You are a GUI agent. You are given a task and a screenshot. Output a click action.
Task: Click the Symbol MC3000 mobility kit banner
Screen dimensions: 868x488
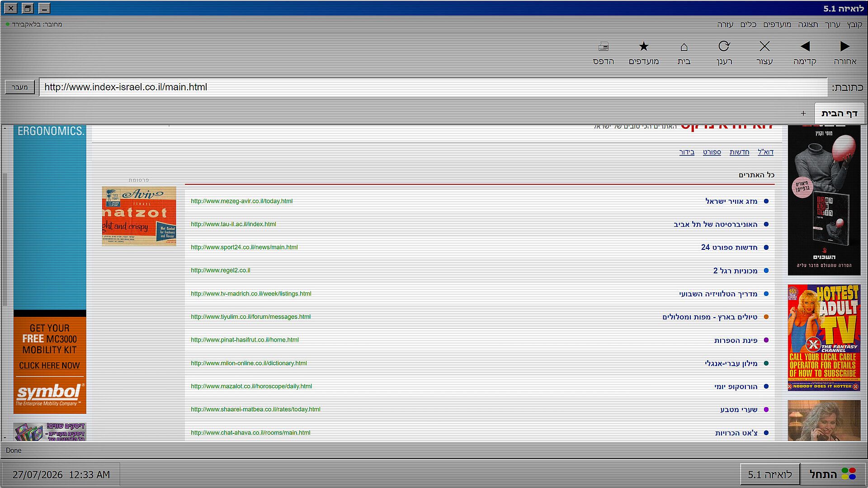pos(50,365)
